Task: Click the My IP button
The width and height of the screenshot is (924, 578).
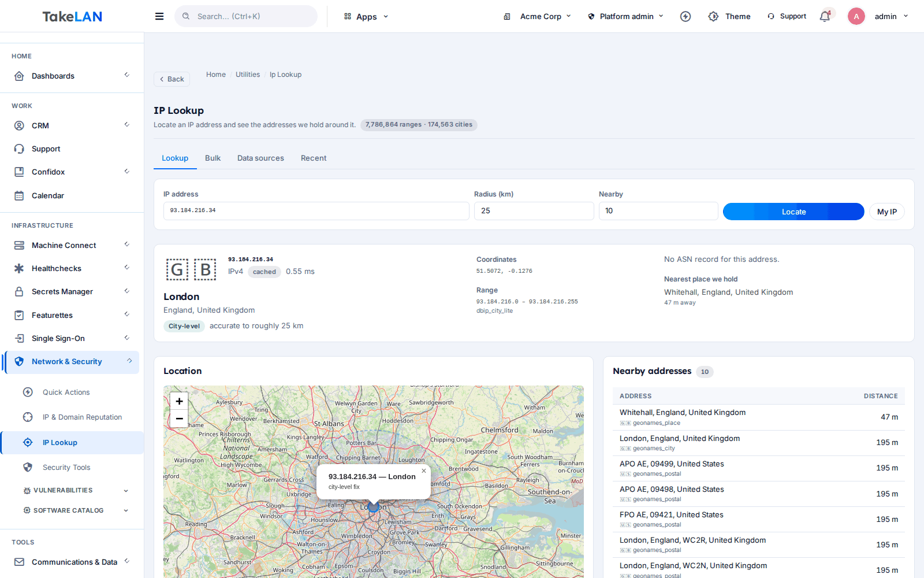Action: coord(887,212)
